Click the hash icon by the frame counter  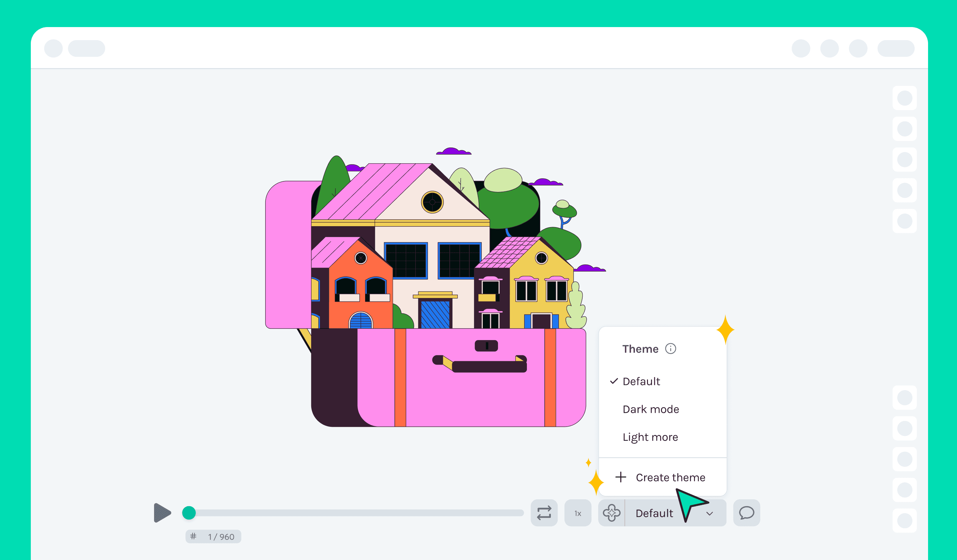coord(193,536)
